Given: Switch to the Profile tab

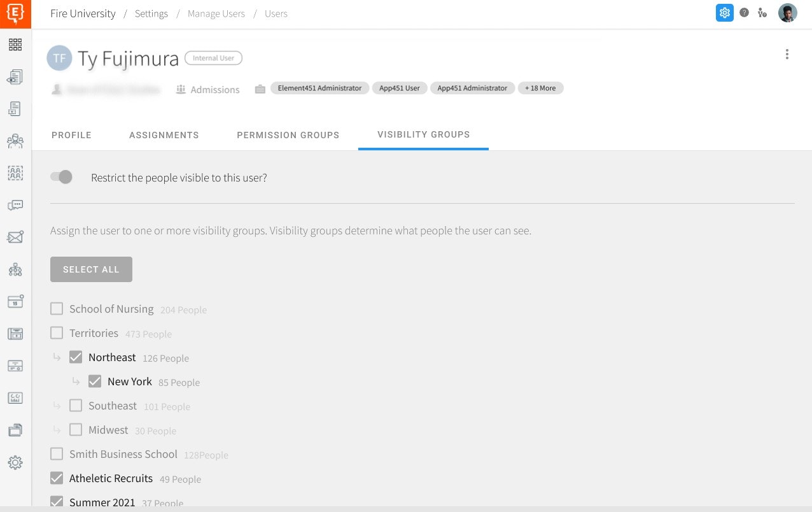Looking at the screenshot, I should [x=71, y=135].
